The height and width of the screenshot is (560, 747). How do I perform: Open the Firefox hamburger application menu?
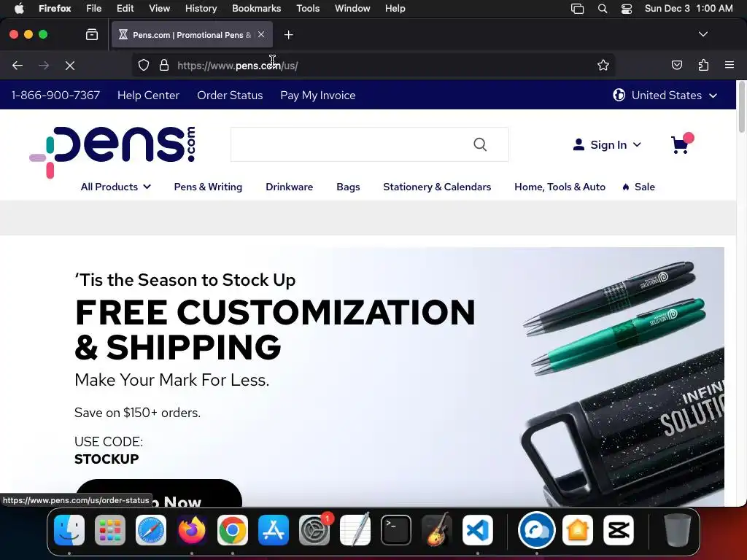(x=729, y=65)
